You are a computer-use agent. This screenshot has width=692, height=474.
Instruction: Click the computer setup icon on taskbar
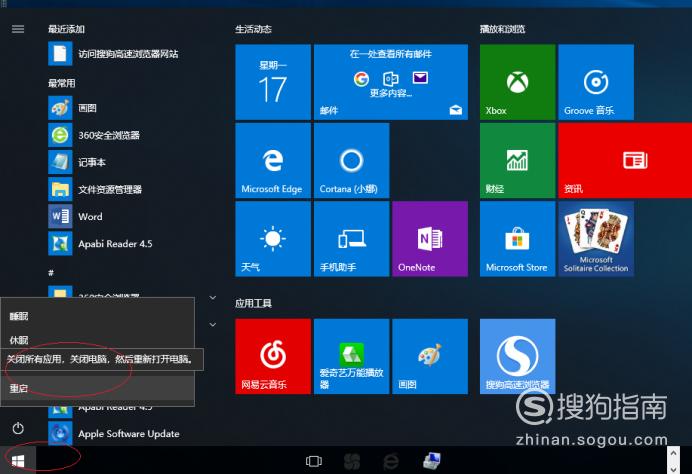coord(431,461)
